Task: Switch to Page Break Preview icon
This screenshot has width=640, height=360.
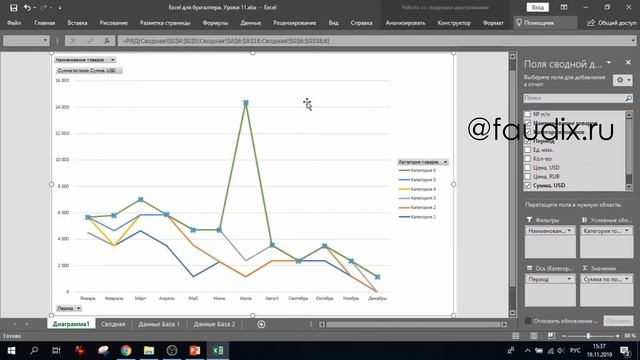Action: pyautogui.click(x=551, y=336)
